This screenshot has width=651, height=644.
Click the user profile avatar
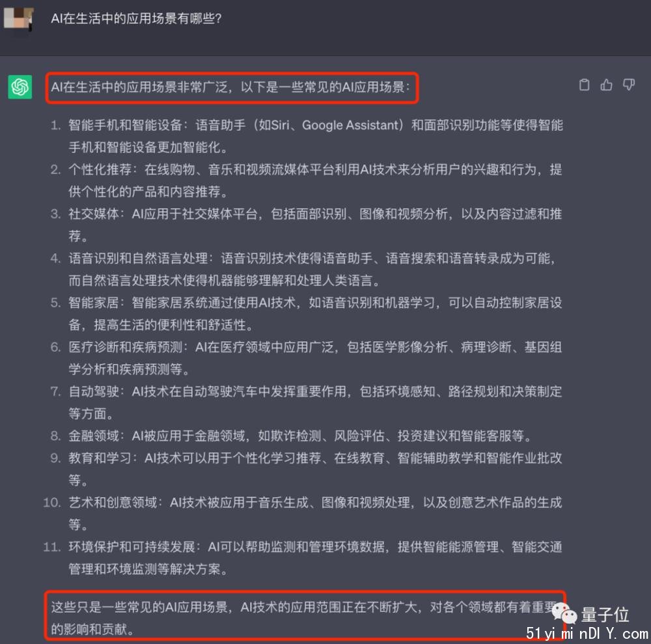click(x=19, y=18)
